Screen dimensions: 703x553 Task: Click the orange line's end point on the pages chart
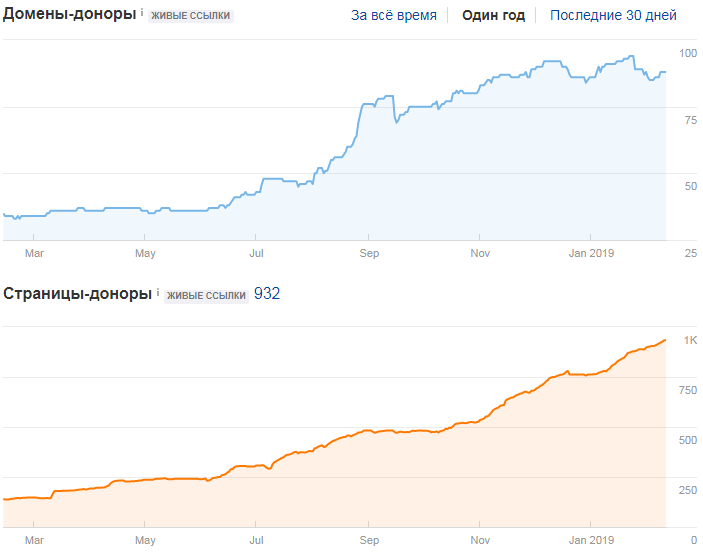[665, 340]
